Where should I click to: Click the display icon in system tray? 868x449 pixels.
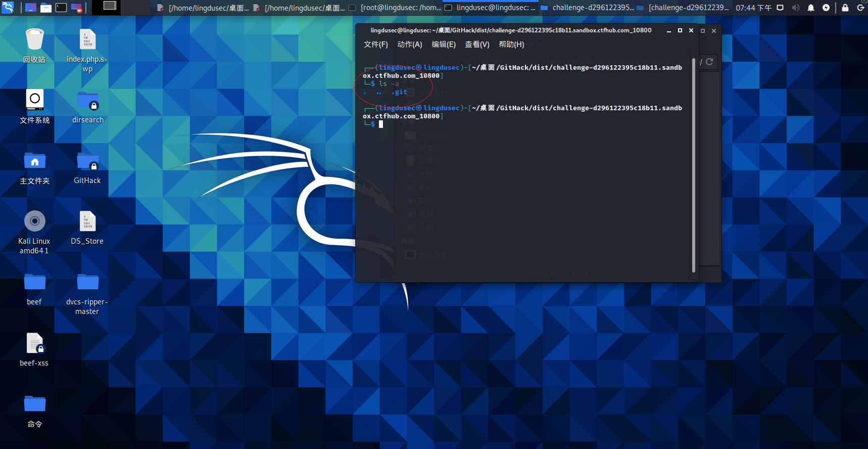(780, 8)
